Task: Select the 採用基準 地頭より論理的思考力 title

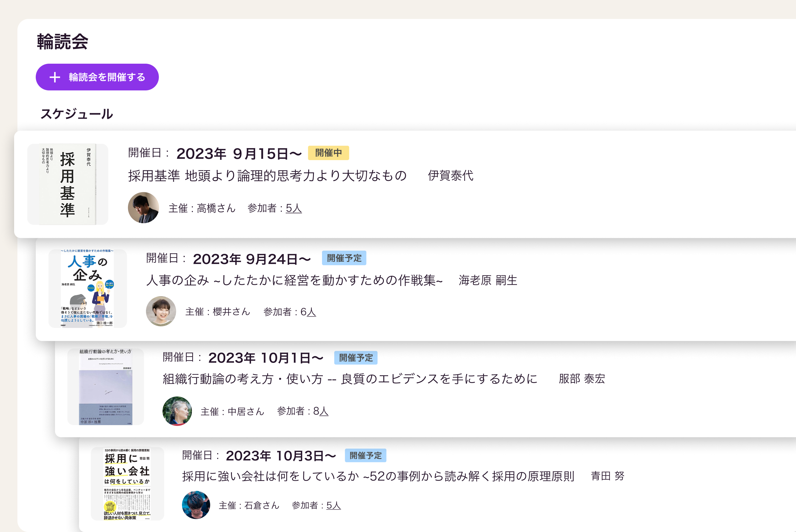Action: point(267,176)
